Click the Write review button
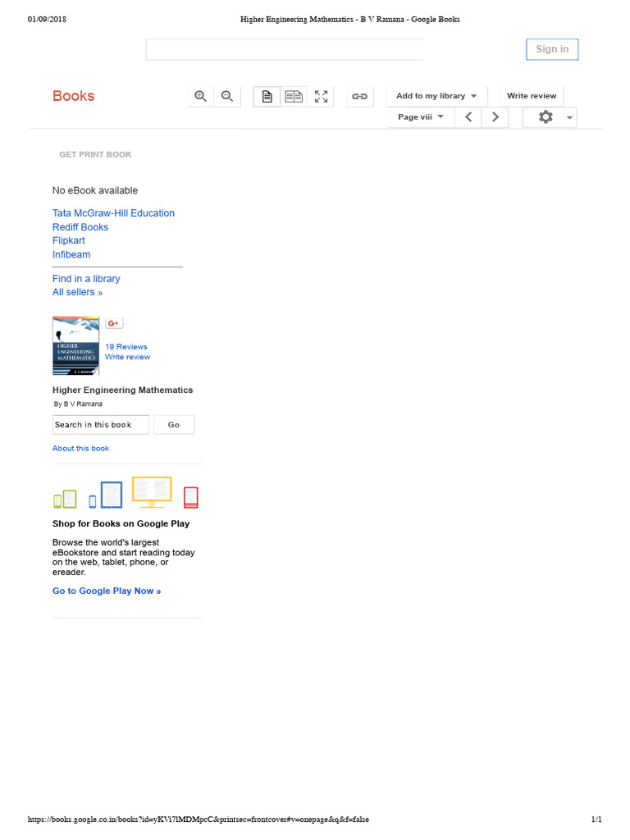 (532, 96)
